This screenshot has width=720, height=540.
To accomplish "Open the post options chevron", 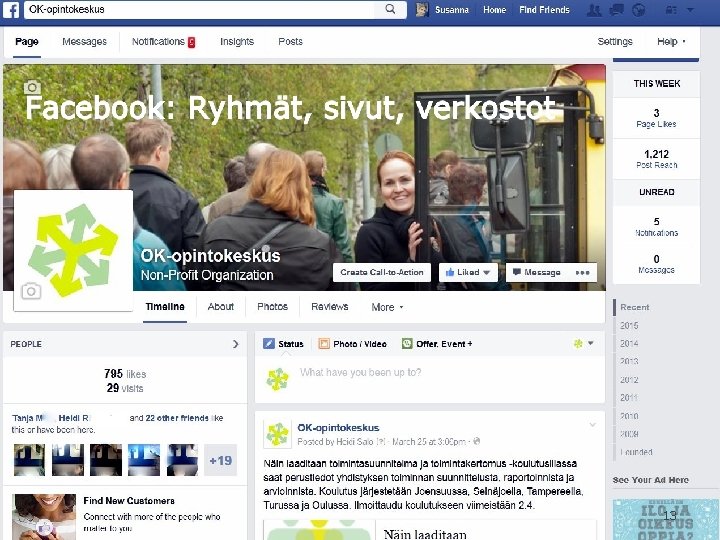I will (x=592, y=425).
